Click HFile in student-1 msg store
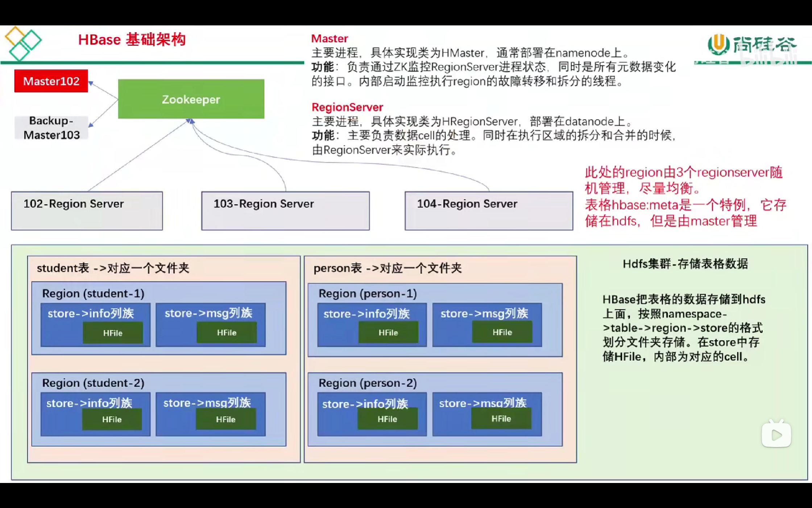The width and height of the screenshot is (812, 508). (x=227, y=332)
